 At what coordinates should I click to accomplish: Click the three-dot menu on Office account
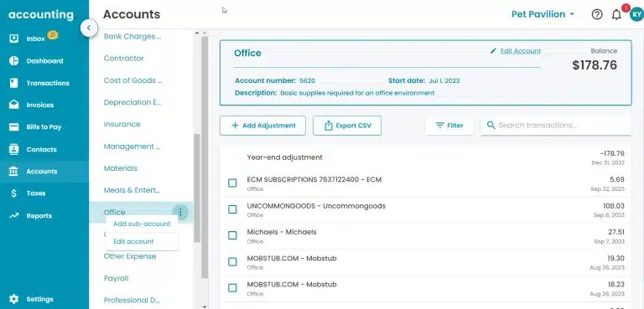180,212
